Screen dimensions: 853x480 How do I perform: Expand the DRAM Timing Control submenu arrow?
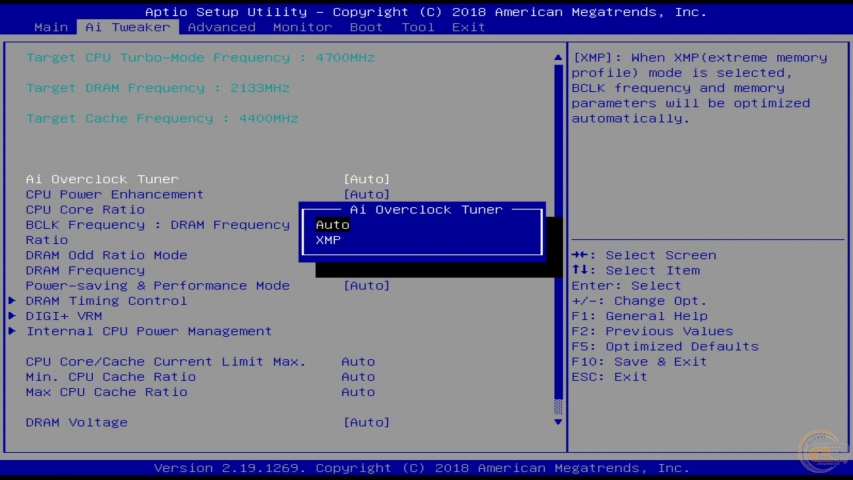(13, 300)
